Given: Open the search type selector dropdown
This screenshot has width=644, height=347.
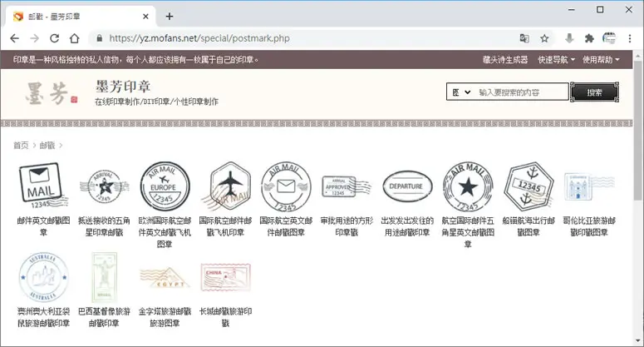Looking at the screenshot, I should pos(461,92).
